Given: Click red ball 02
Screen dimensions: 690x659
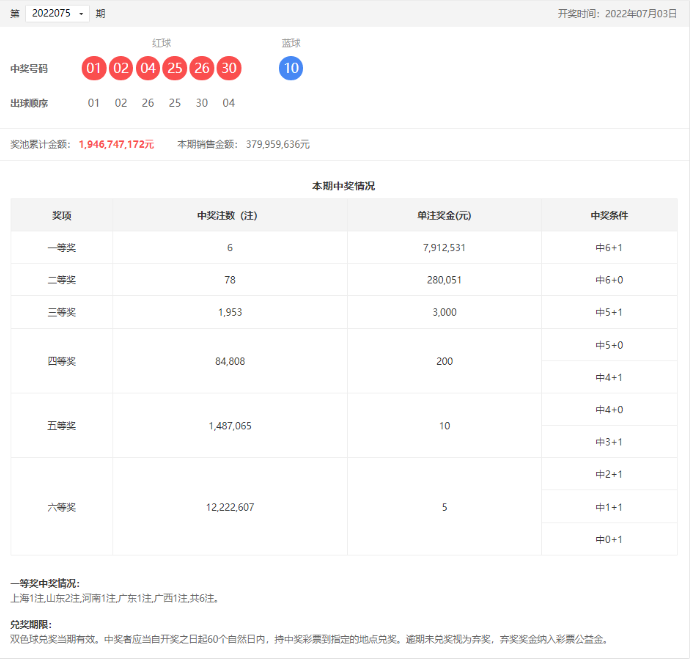Looking at the screenshot, I should coord(121,68).
